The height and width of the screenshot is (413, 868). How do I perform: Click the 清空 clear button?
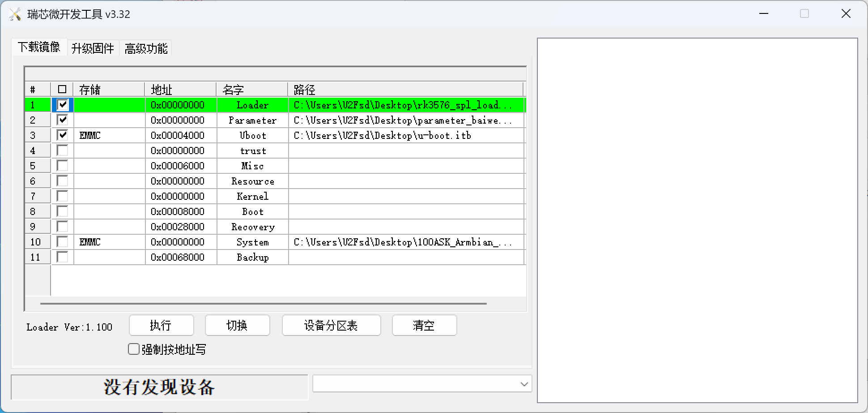click(424, 325)
